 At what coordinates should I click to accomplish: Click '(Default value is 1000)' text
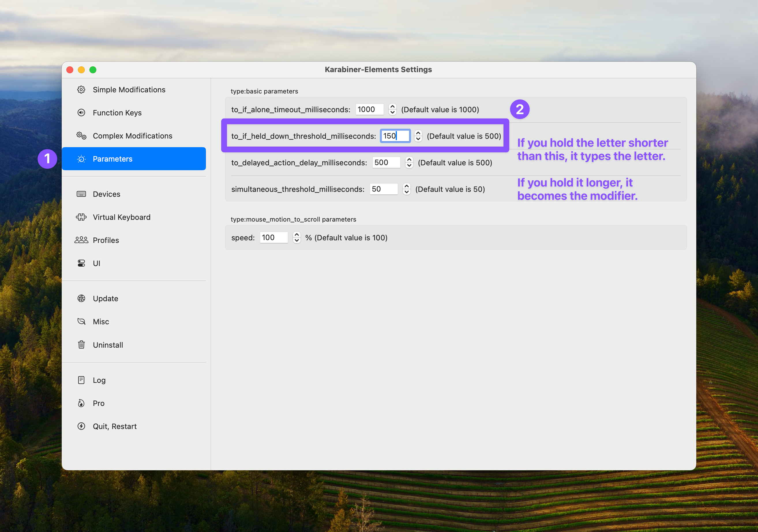click(440, 109)
